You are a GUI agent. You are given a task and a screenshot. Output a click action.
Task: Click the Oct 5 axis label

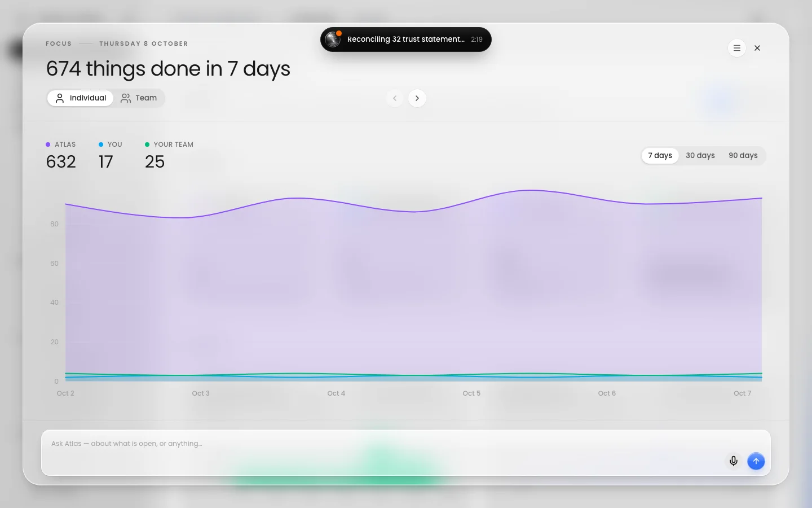point(471,393)
